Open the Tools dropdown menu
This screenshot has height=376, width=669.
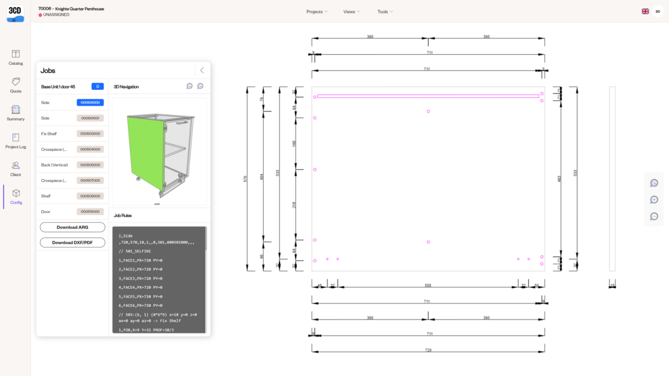[385, 12]
